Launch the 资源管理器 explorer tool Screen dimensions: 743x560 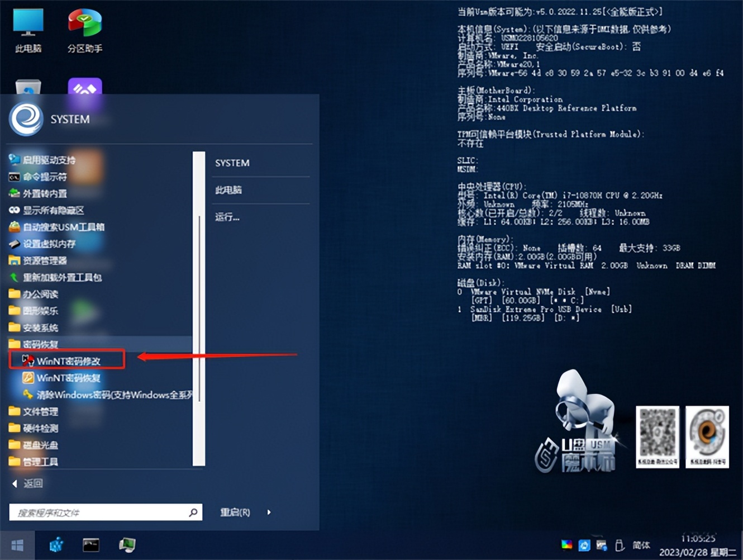tap(45, 260)
